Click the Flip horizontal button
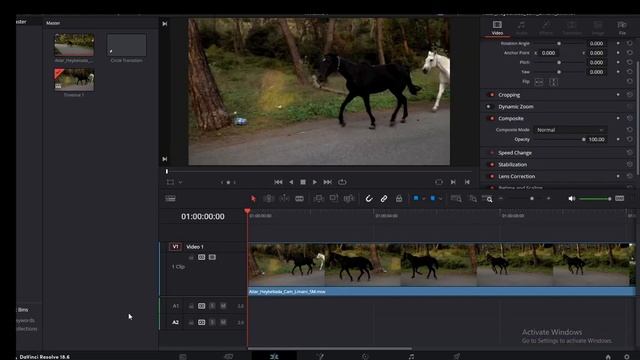 pyautogui.click(x=539, y=82)
